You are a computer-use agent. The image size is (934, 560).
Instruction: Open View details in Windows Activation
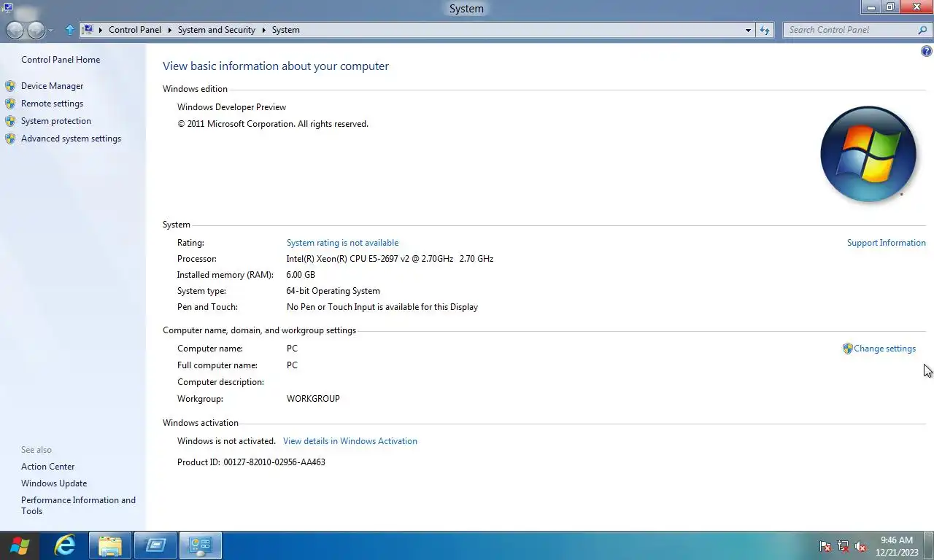click(350, 441)
